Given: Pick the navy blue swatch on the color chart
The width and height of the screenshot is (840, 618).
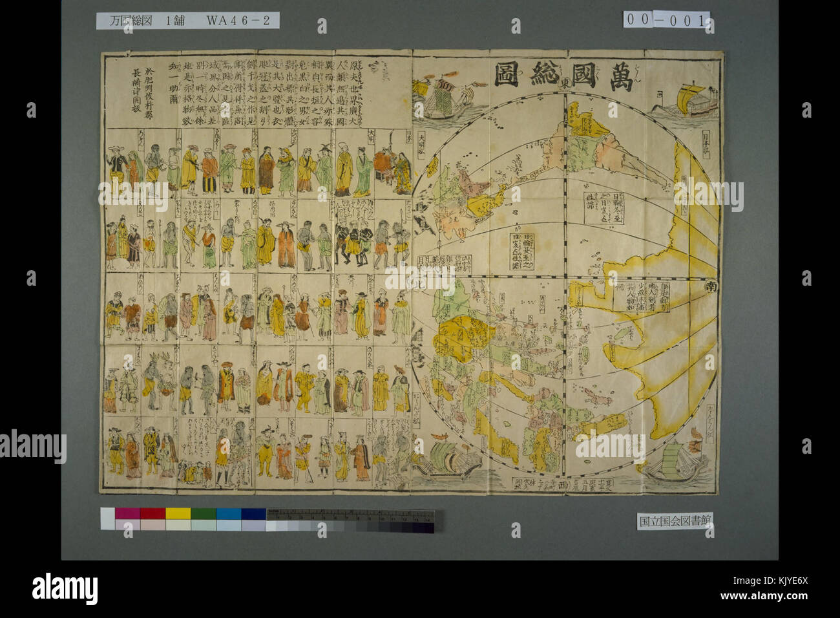Looking at the screenshot, I should 253,514.
